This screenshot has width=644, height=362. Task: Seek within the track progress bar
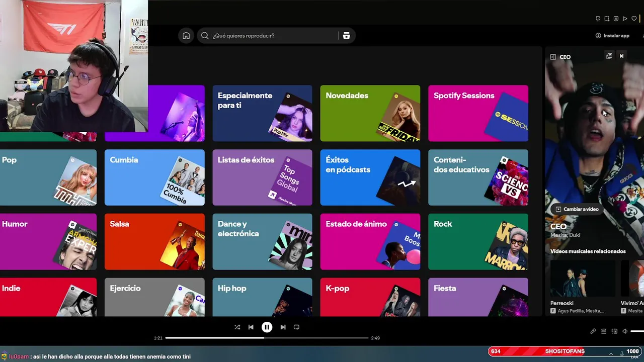(267, 338)
